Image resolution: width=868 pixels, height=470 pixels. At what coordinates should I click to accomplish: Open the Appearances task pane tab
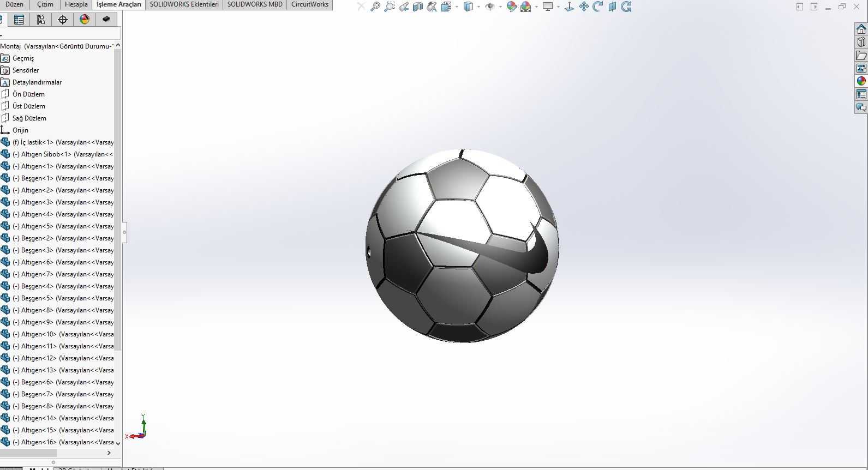tap(861, 81)
